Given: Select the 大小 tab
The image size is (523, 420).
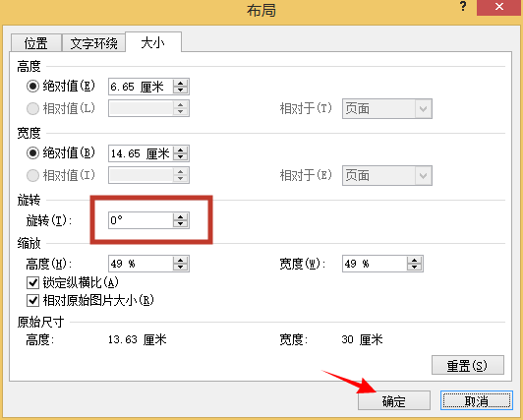Looking at the screenshot, I should pos(153,42).
